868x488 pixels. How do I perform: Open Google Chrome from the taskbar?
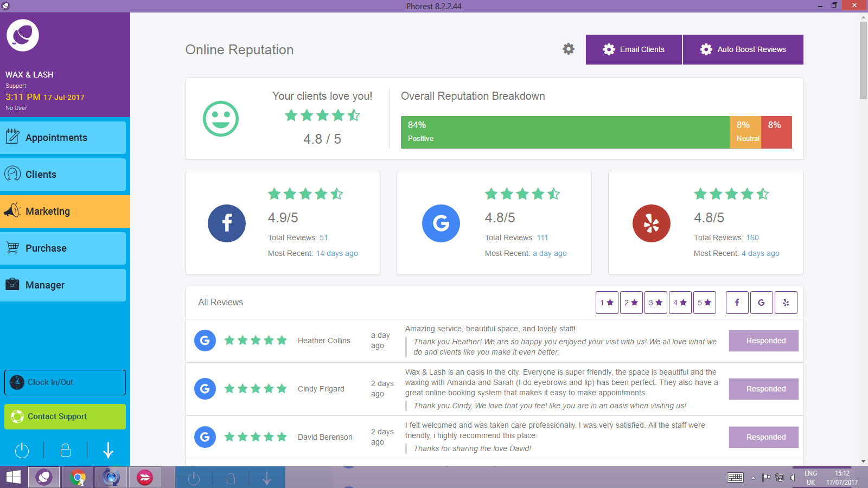(x=78, y=478)
